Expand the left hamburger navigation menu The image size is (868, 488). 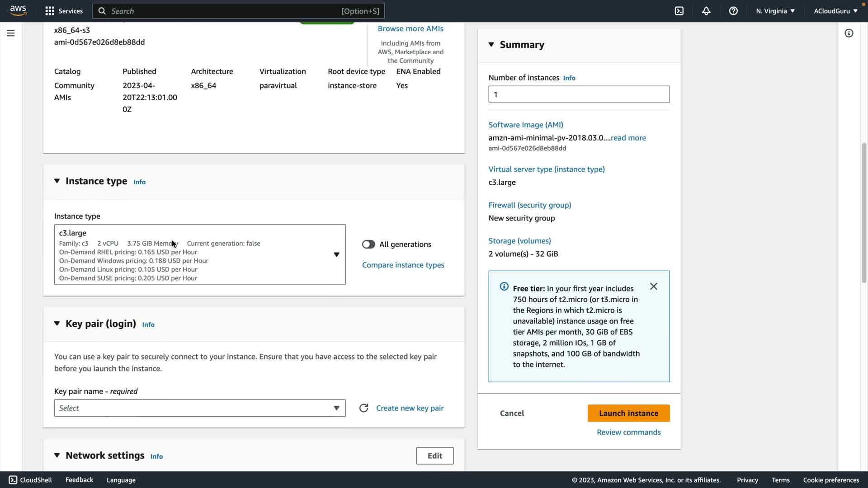point(11,33)
